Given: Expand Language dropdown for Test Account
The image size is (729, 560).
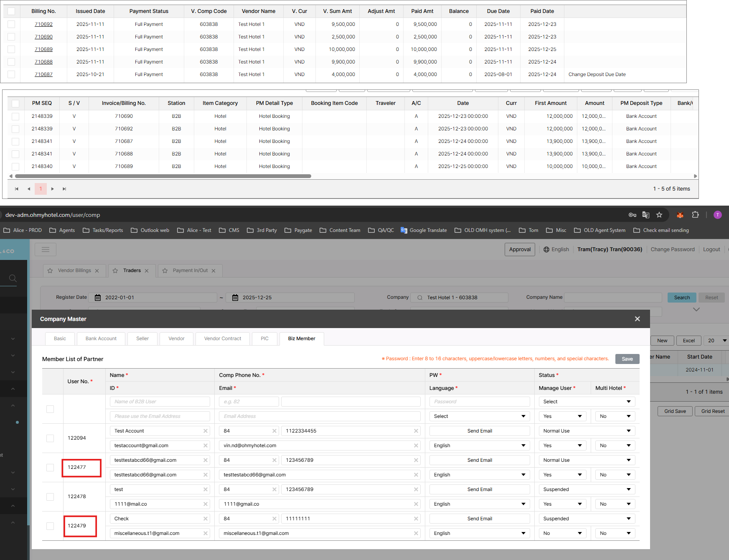Looking at the screenshot, I should [479, 445].
